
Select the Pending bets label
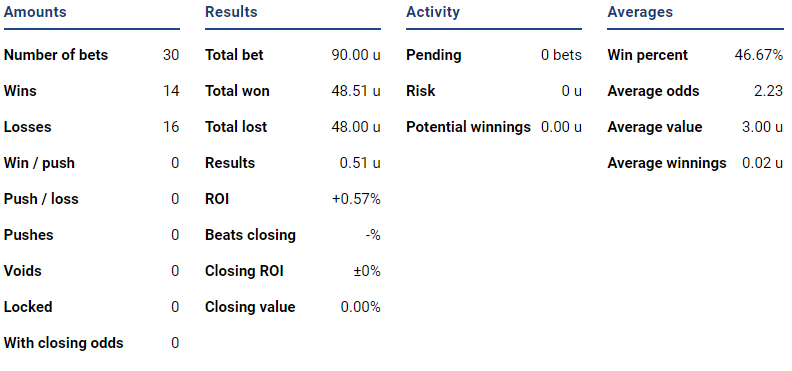tap(433, 55)
